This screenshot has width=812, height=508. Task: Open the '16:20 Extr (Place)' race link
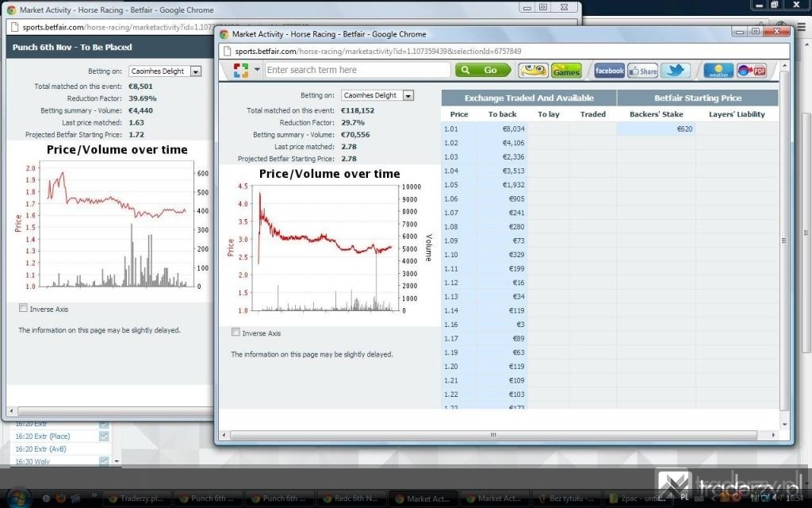click(43, 437)
